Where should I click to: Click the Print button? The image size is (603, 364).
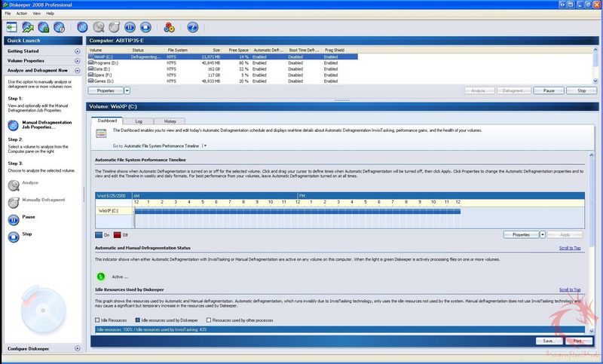coord(578,341)
